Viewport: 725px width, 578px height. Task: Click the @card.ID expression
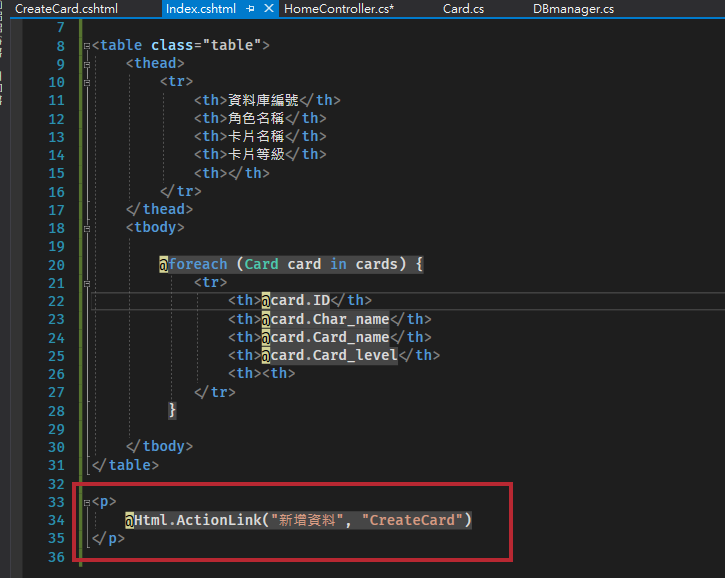[296, 301]
